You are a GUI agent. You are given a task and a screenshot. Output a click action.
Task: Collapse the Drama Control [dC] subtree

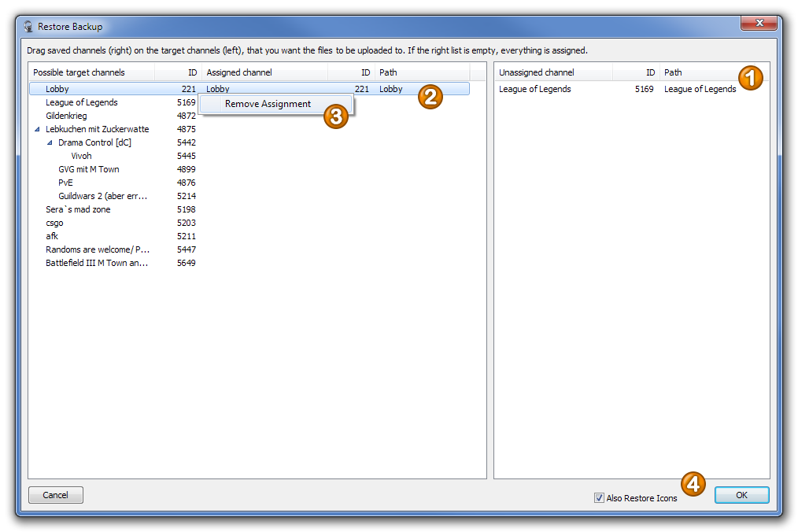[x=50, y=142]
